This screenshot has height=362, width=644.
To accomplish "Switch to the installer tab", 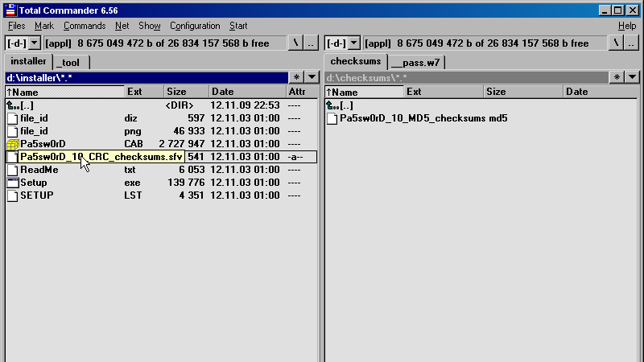I will coord(28,62).
